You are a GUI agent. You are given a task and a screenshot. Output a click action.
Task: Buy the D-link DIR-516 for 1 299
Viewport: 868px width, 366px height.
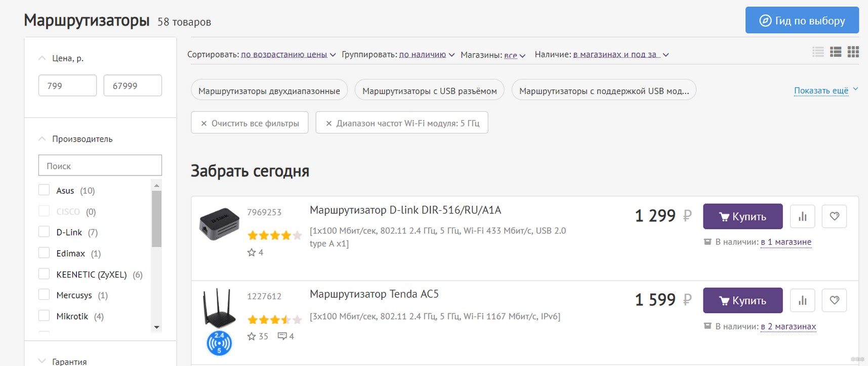[x=742, y=216]
